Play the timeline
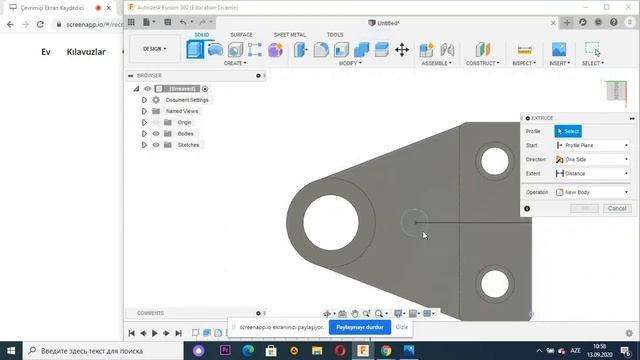The height and width of the screenshot is (360, 640). coord(155,333)
